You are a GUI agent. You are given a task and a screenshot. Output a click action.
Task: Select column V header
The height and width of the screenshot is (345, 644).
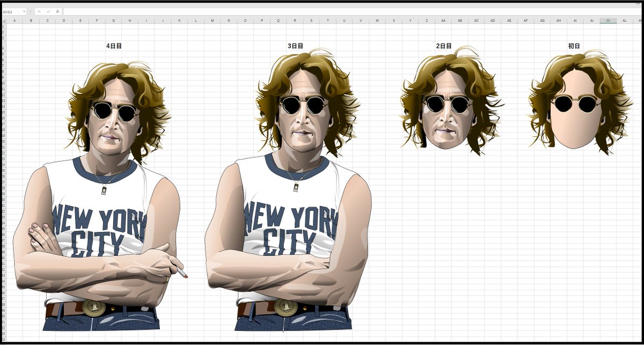pyautogui.click(x=361, y=21)
